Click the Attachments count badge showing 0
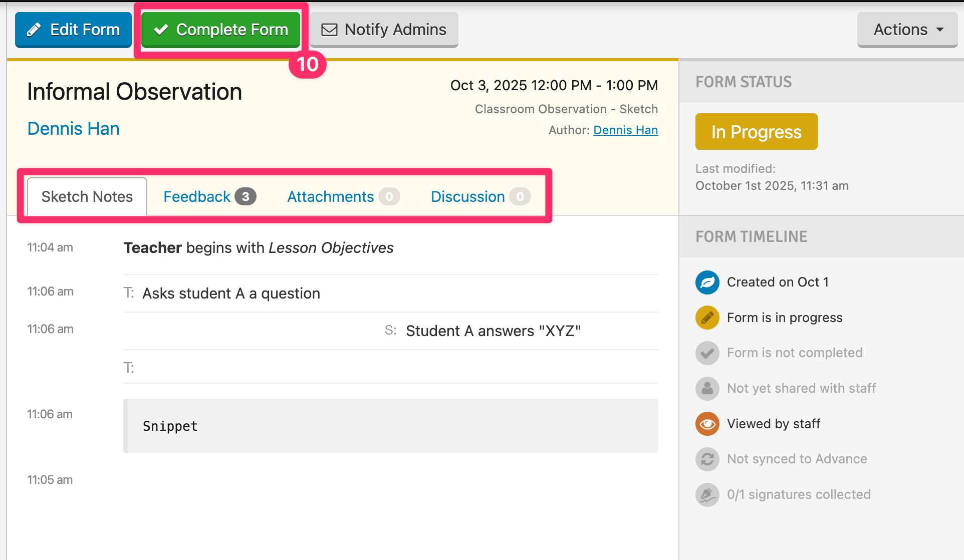Image resolution: width=964 pixels, height=560 pixels. (x=389, y=197)
